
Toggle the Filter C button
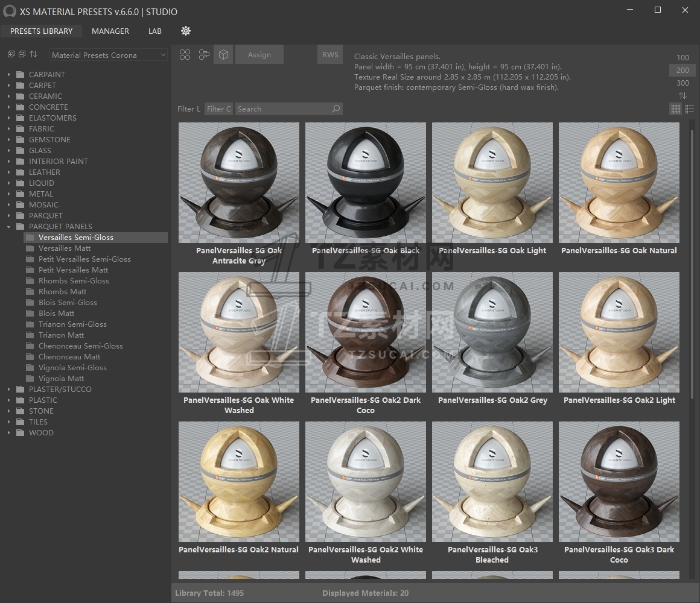tap(218, 109)
